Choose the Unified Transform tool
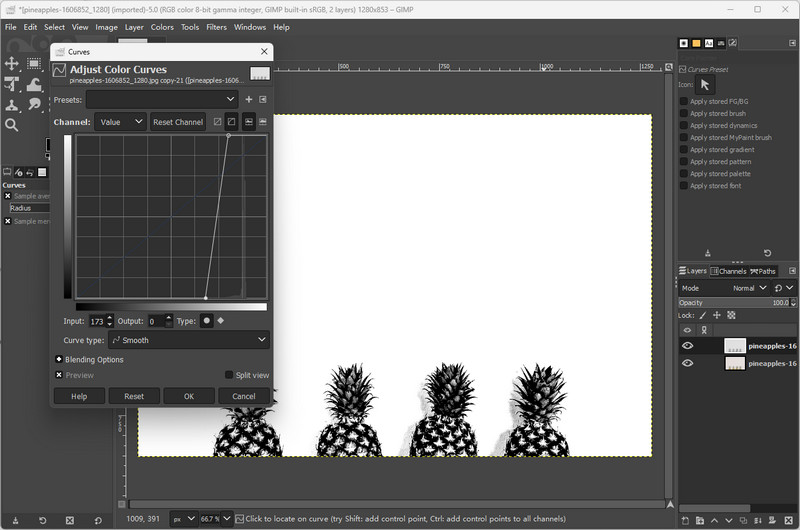800x530 pixels. point(11,84)
